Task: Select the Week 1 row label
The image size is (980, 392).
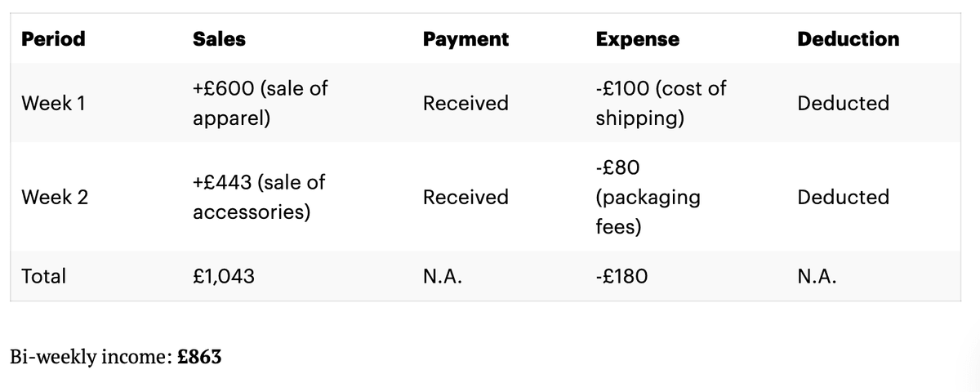Action: [x=55, y=104]
